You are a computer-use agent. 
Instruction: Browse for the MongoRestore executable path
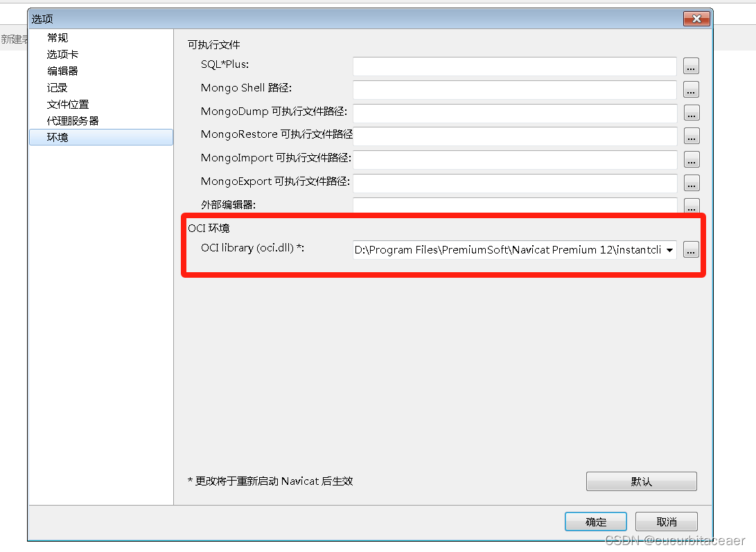click(x=691, y=136)
